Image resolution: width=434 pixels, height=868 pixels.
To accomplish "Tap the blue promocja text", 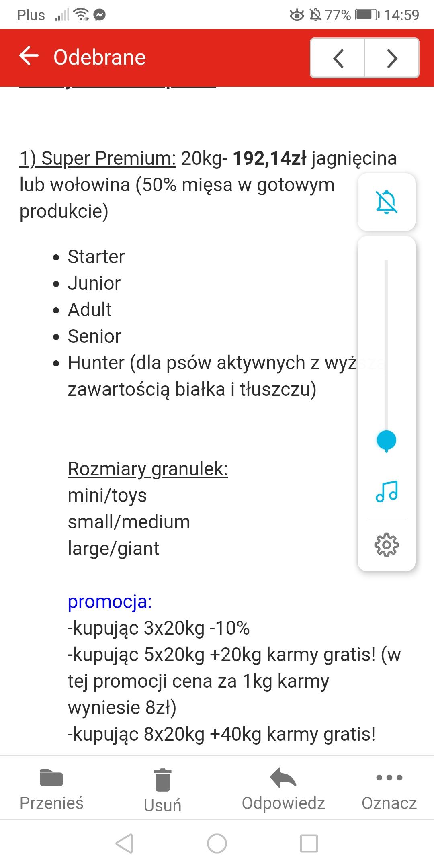I will point(110,602).
